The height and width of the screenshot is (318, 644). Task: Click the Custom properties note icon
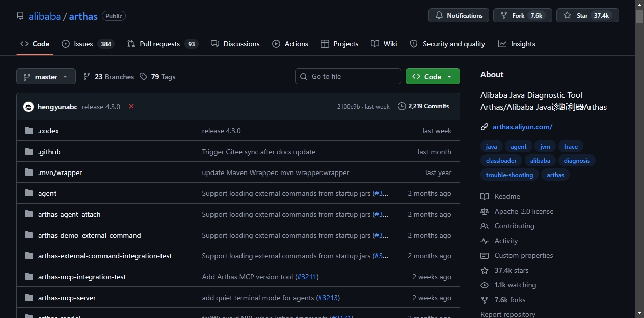coord(485,255)
